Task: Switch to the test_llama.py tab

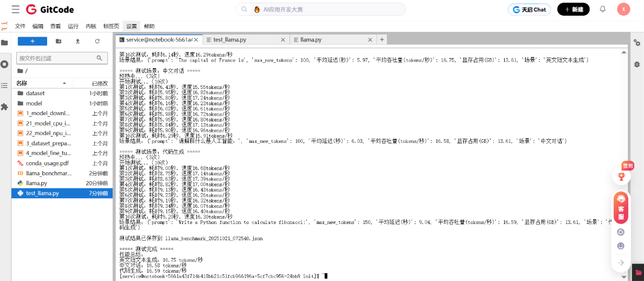Action: [230, 39]
